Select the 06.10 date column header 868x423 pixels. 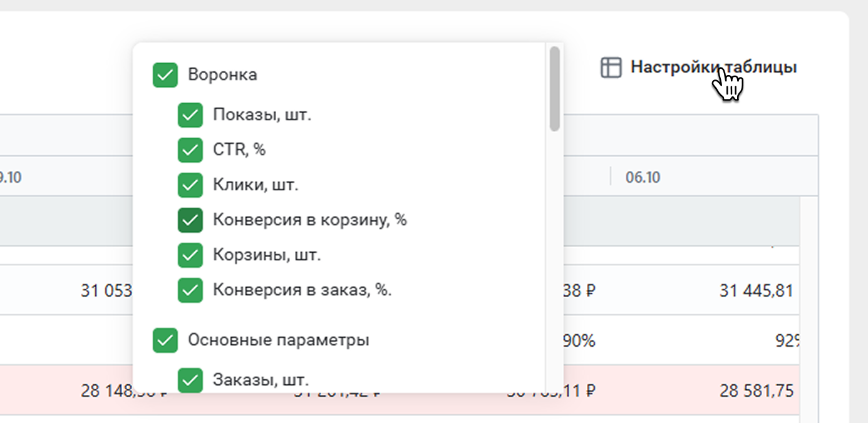pos(643,177)
